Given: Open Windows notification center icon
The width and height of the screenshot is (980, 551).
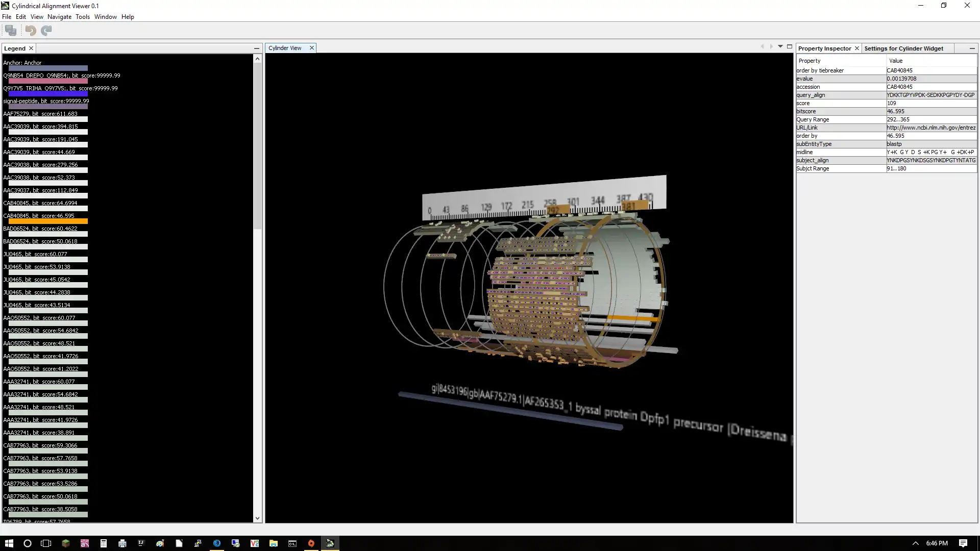Looking at the screenshot, I should (x=963, y=543).
